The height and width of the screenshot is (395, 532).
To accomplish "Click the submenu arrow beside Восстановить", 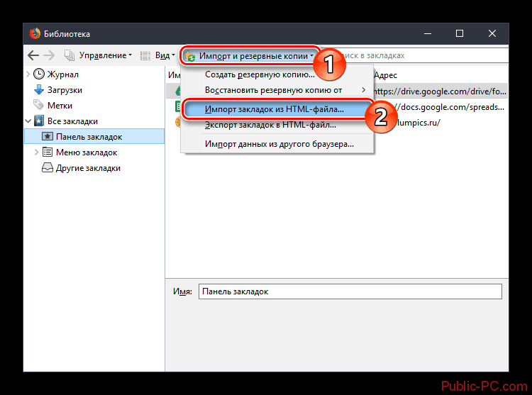I will pyautogui.click(x=363, y=90).
